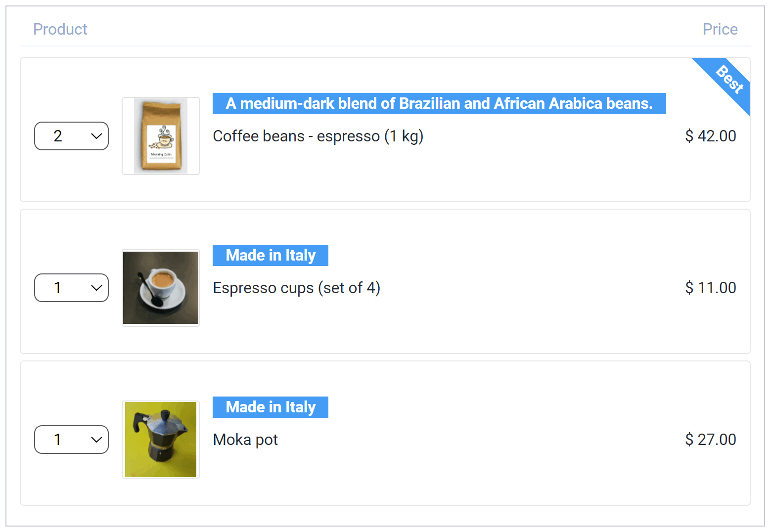
Task: Select the Moka pot product title
Action: point(245,440)
